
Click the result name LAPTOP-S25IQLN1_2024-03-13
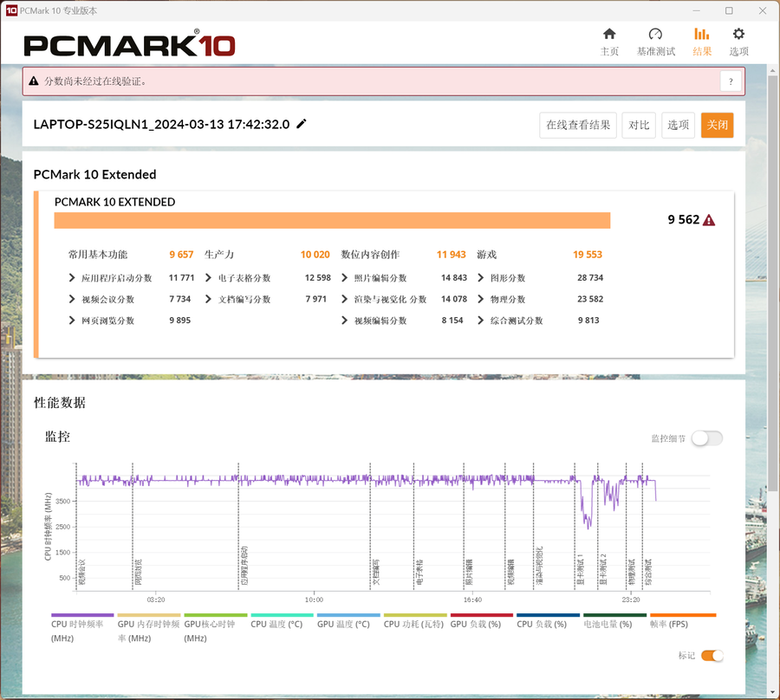tap(161, 124)
